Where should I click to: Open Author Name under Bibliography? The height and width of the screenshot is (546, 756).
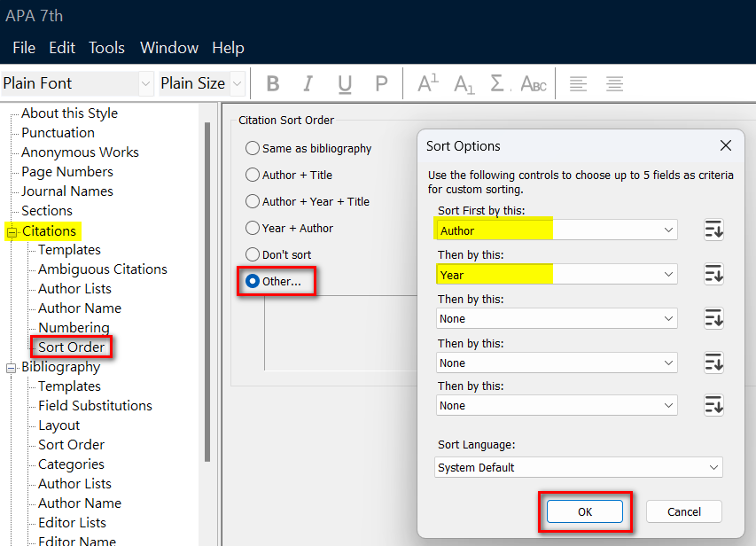tap(80, 503)
